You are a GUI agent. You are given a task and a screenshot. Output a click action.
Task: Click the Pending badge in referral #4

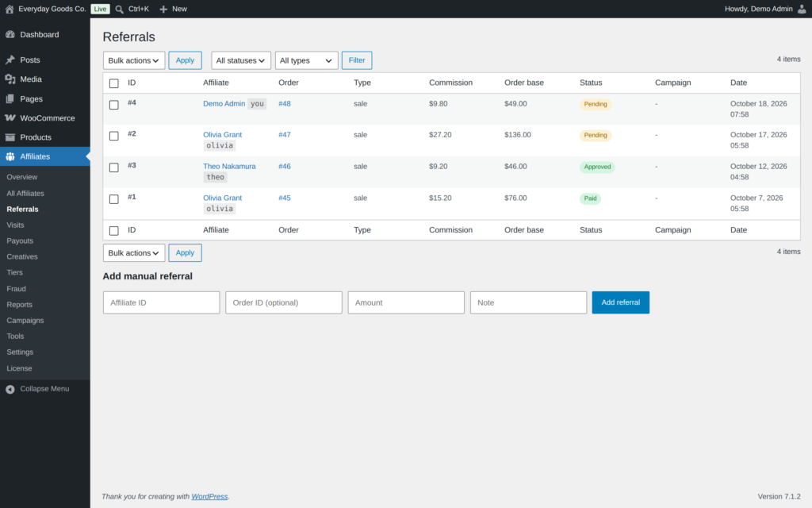point(596,104)
